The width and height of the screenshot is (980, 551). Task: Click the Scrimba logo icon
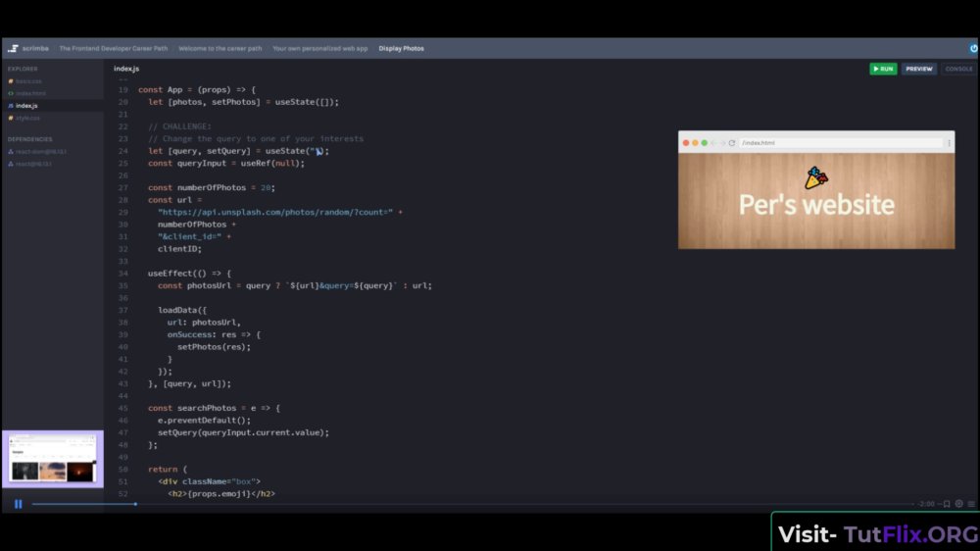[x=13, y=48]
